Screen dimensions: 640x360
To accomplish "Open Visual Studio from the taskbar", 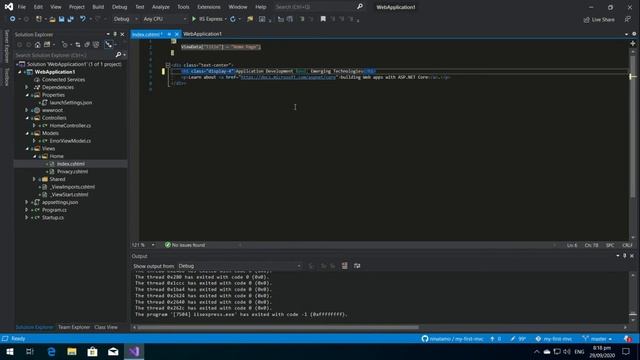I will pos(134,351).
